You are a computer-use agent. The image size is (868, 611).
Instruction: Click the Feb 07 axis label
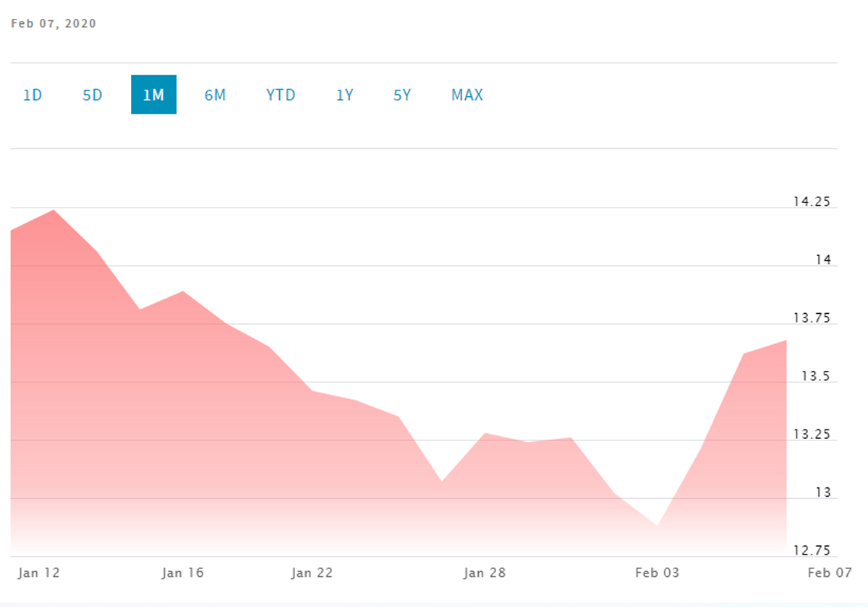pyautogui.click(x=830, y=573)
